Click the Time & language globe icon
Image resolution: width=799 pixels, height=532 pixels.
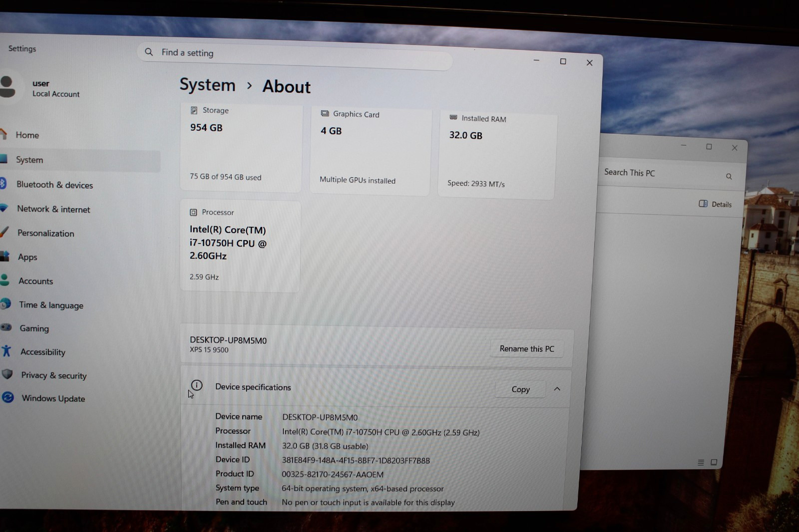5,303
